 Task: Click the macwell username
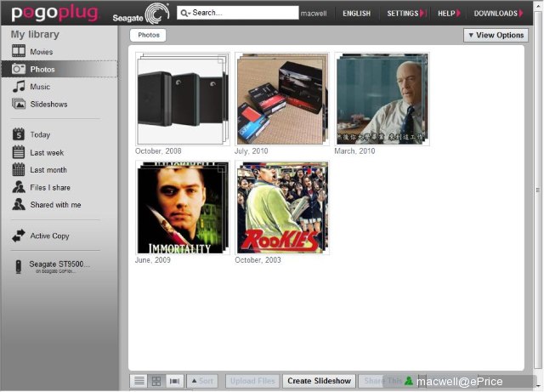(314, 14)
